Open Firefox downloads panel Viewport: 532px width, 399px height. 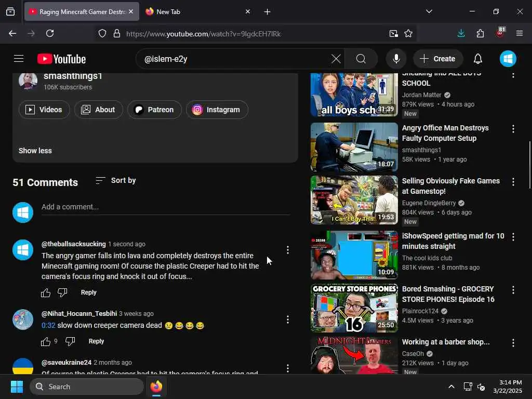(x=461, y=33)
